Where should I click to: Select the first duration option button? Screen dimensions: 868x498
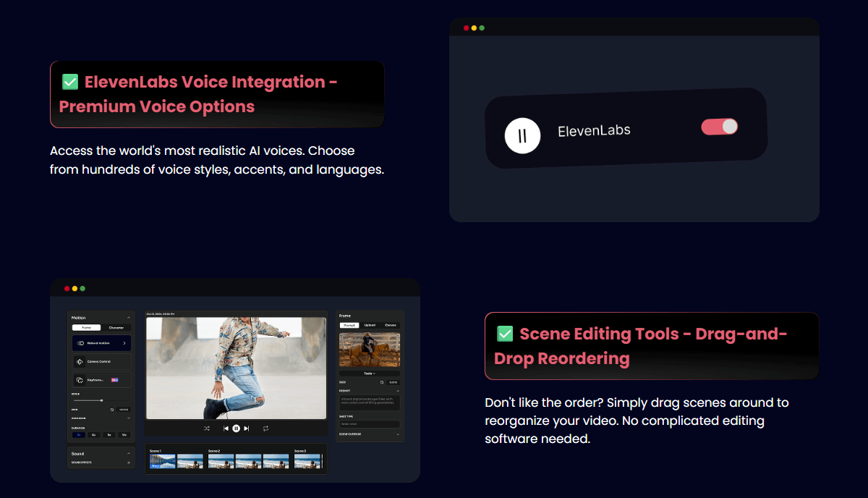pos(79,434)
